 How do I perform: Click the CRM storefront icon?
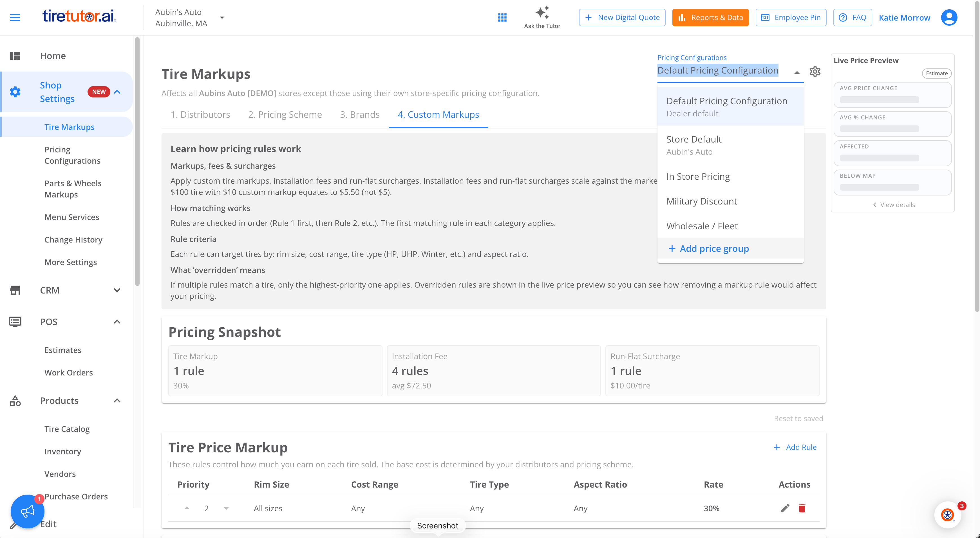pyautogui.click(x=15, y=290)
